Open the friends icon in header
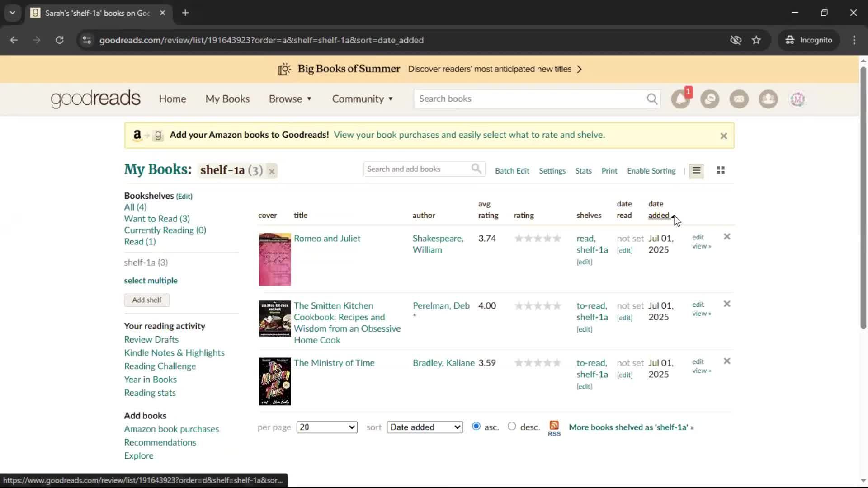The height and width of the screenshot is (488, 868). pyautogui.click(x=768, y=99)
